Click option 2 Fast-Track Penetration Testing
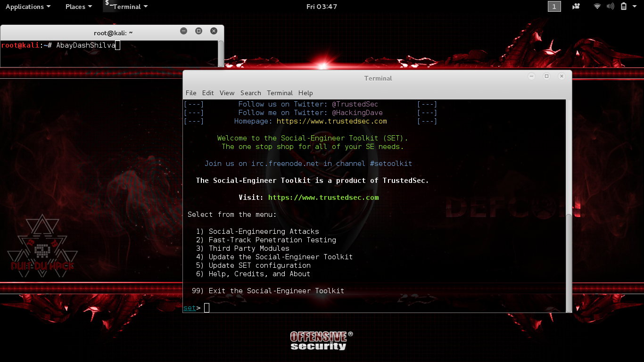The width and height of the screenshot is (644, 362). coord(266,240)
